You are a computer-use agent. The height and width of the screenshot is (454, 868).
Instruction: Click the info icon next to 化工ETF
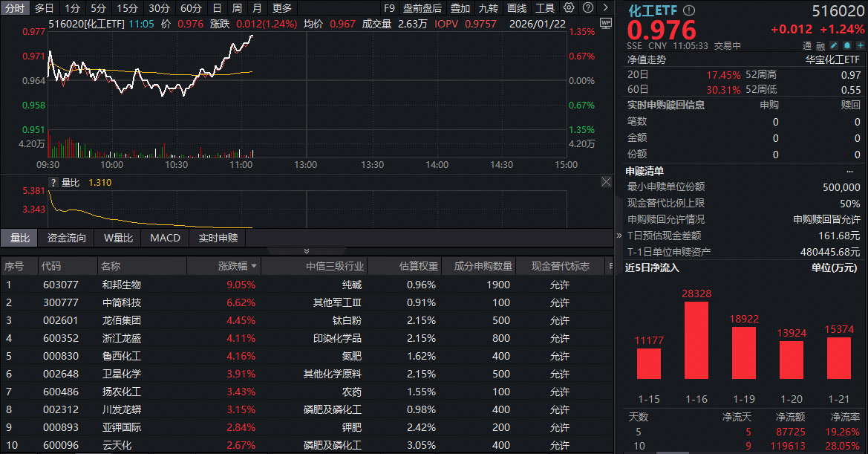tap(688, 10)
